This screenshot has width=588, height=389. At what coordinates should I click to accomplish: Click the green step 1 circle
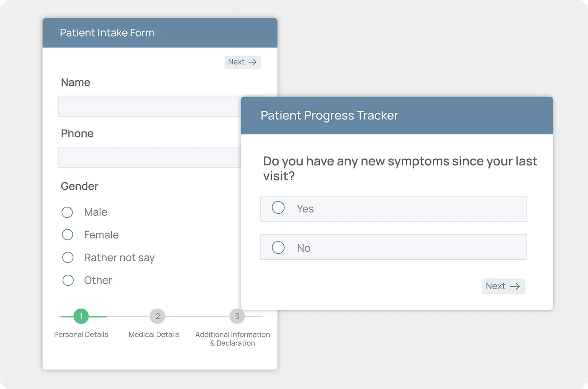click(x=81, y=316)
